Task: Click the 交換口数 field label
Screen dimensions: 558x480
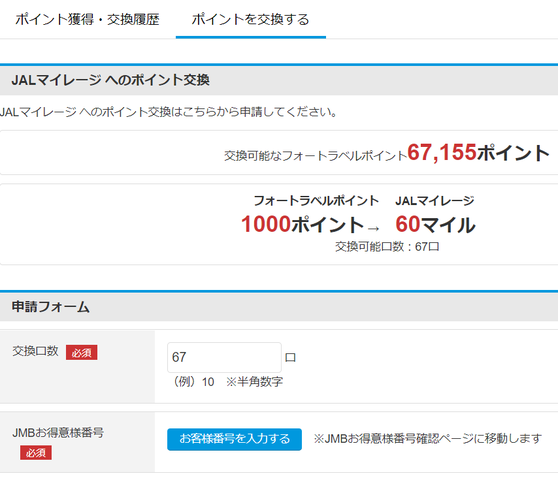Action: [35, 351]
